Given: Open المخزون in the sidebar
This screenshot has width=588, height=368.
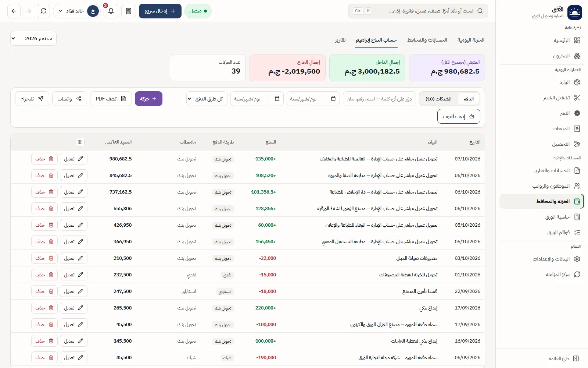Looking at the screenshot, I should (x=542, y=56).
